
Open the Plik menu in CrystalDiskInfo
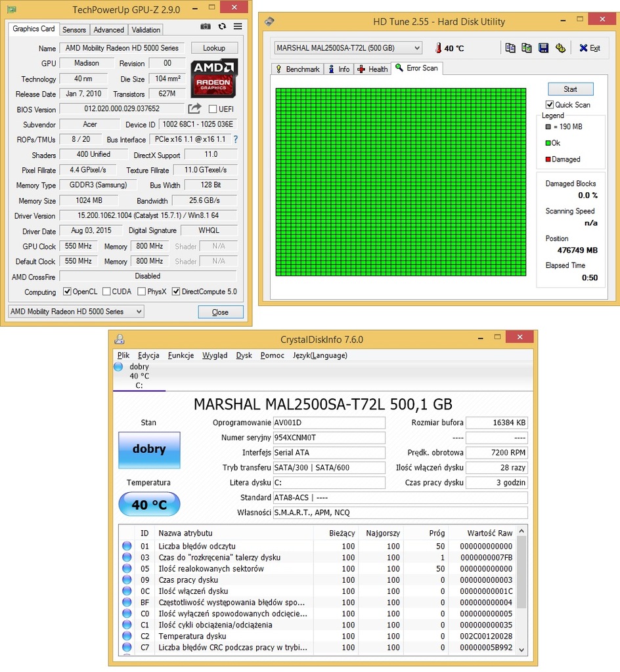[123, 355]
